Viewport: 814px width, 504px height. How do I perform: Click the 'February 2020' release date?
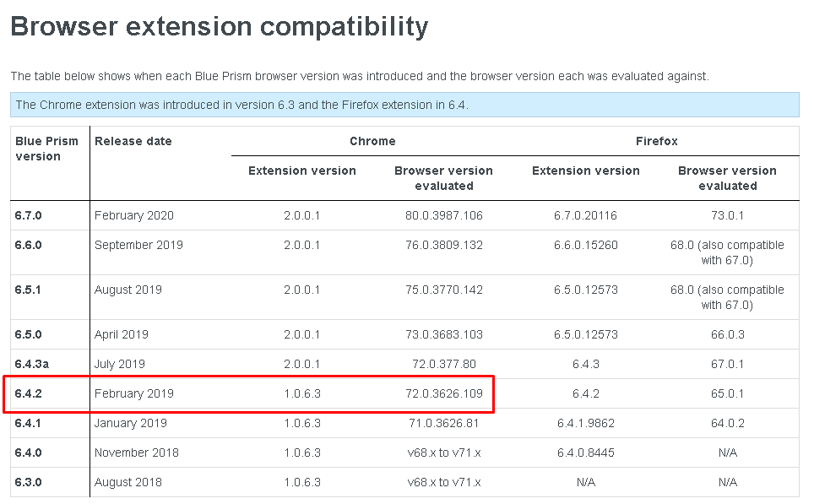click(x=134, y=215)
